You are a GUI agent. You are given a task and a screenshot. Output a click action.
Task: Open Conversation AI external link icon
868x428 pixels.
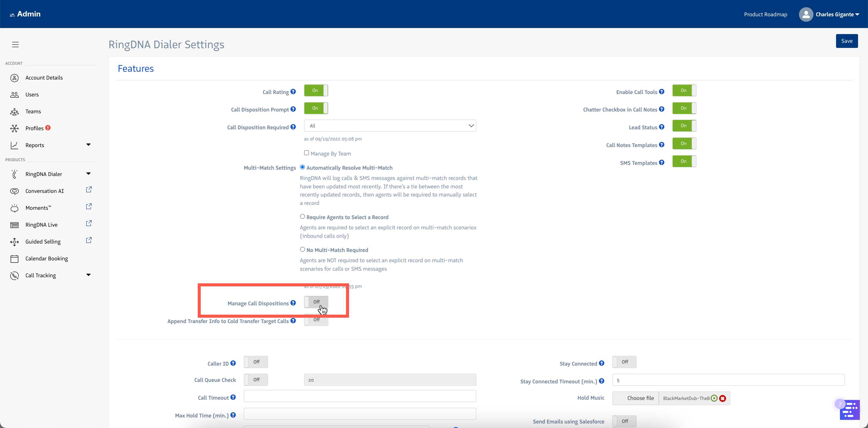tap(89, 190)
